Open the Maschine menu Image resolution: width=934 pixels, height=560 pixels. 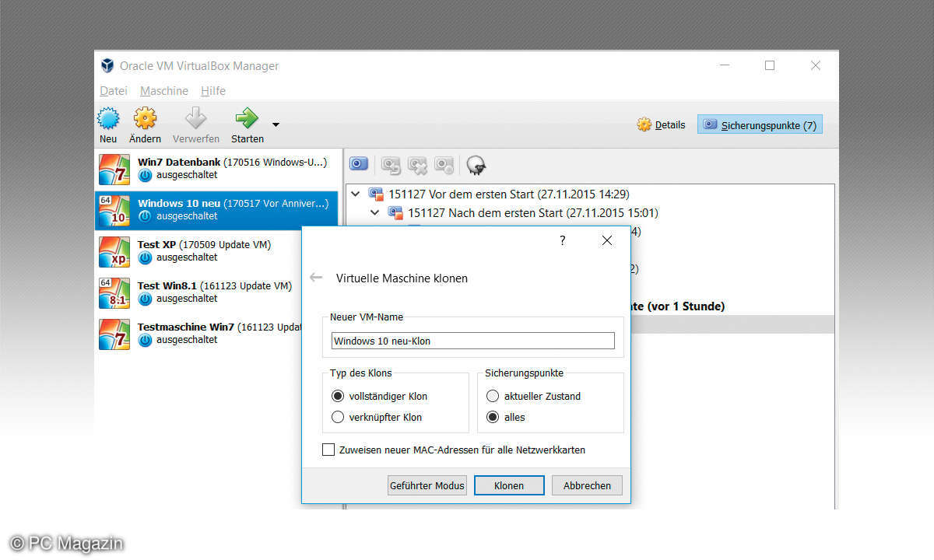point(164,91)
